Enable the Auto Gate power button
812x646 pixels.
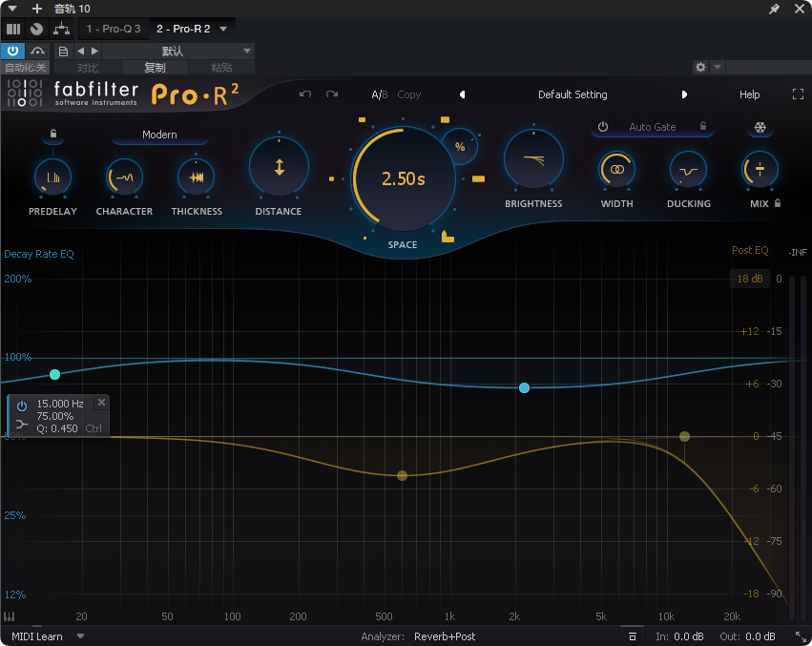(x=603, y=126)
